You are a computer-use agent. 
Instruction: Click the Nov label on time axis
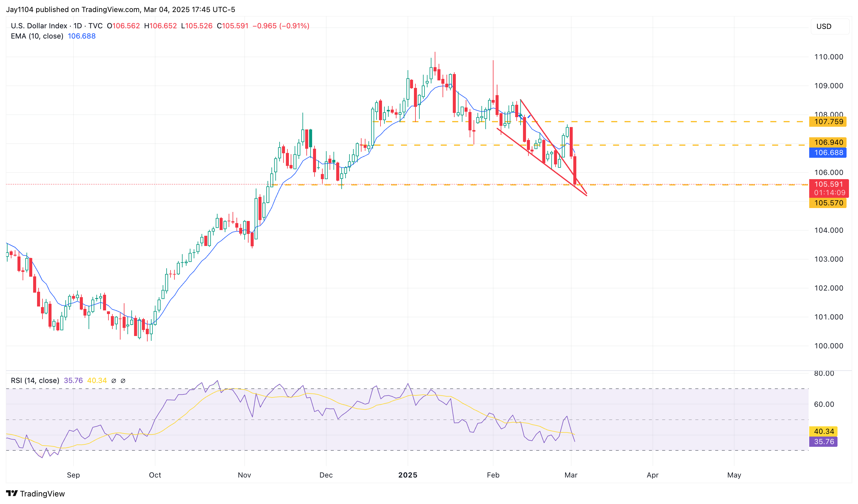pyautogui.click(x=244, y=475)
